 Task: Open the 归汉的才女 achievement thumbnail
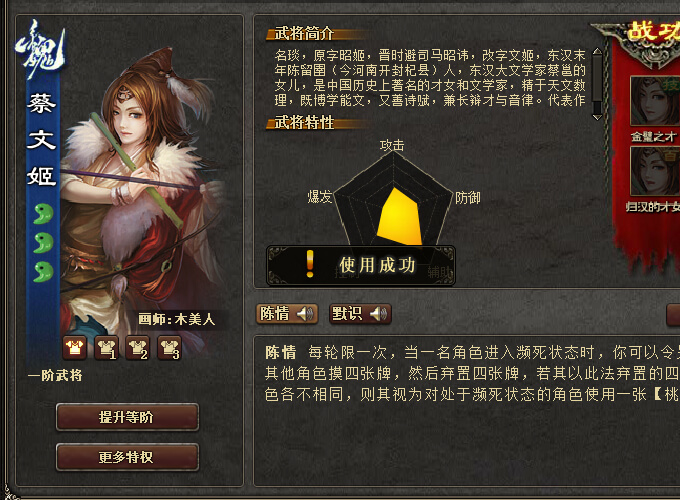click(x=654, y=171)
